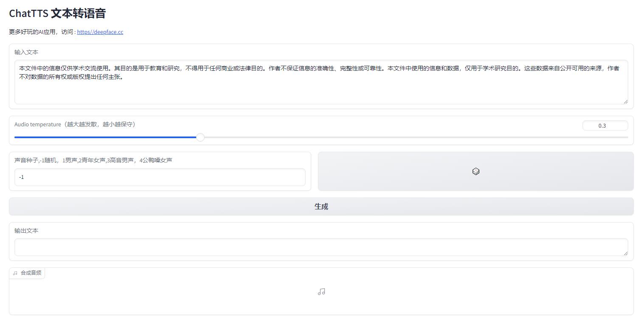Click the Audio temperature slider handle

pyautogui.click(x=200, y=137)
